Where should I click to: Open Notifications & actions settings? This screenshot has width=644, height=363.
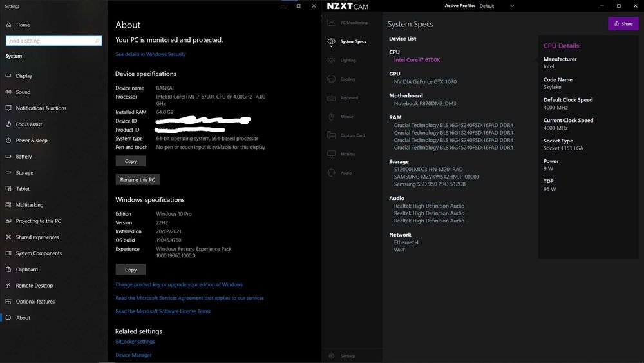(x=41, y=108)
